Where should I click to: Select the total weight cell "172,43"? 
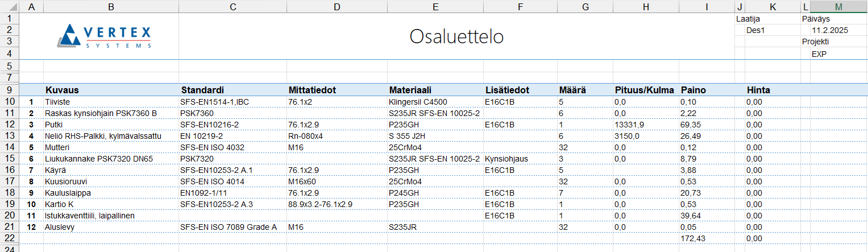click(693, 238)
